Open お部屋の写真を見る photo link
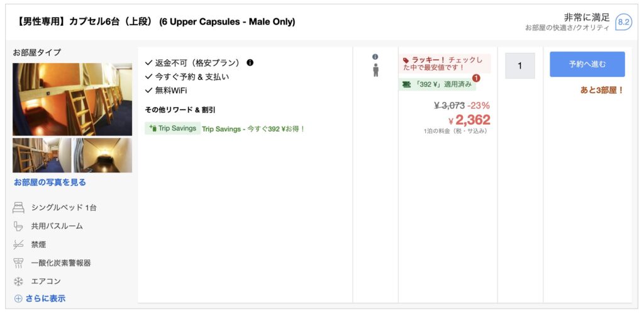Screen dimensions: 644x313 point(50,182)
